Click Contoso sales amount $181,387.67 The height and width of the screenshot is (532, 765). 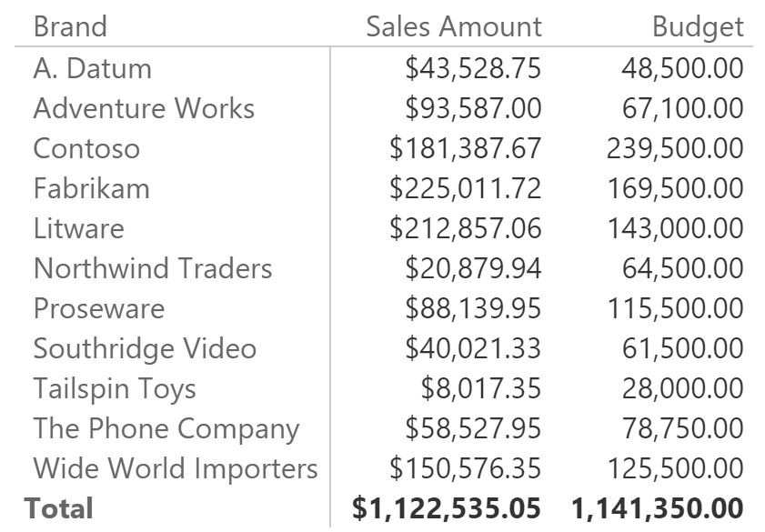pos(466,148)
